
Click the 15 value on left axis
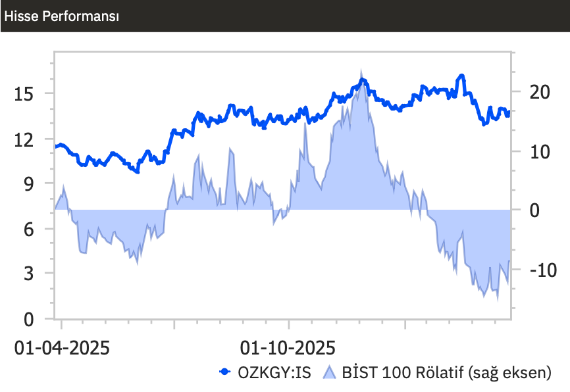coord(25,94)
